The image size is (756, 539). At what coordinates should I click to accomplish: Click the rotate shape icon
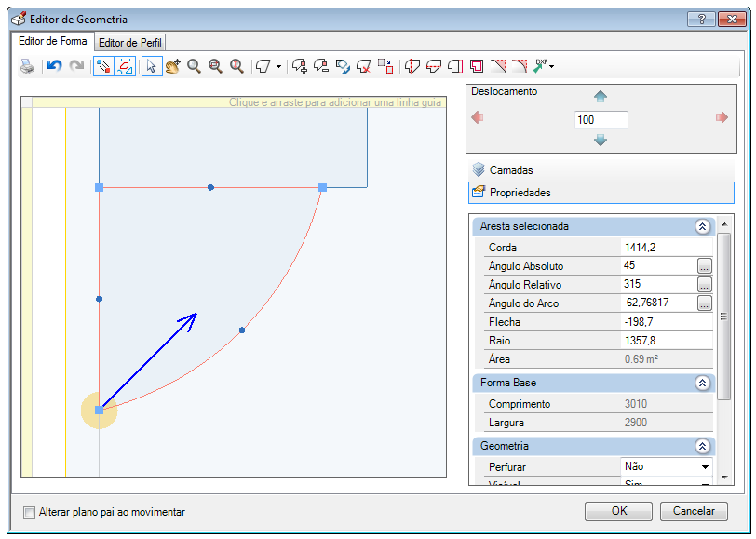pos(343,66)
